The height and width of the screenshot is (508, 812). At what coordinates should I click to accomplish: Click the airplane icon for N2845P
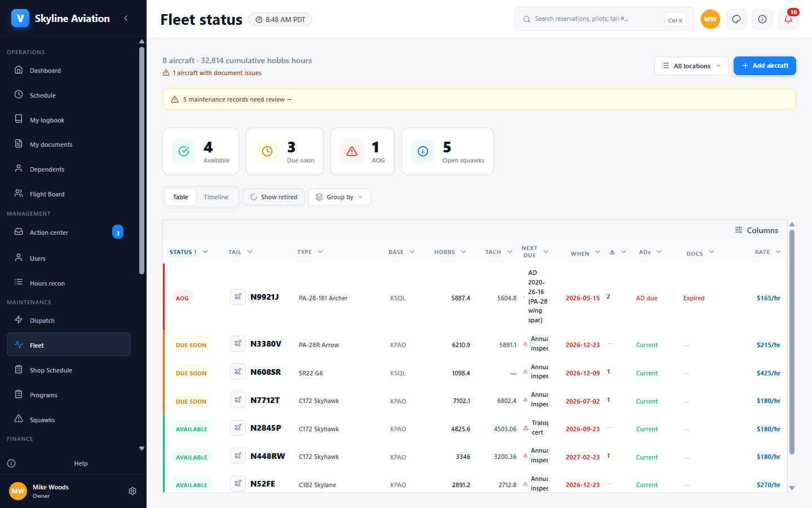click(238, 427)
